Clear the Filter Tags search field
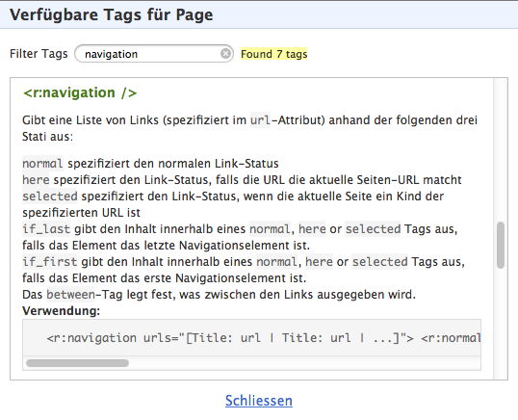Screen dimensions: 518x420 [x=225, y=54]
